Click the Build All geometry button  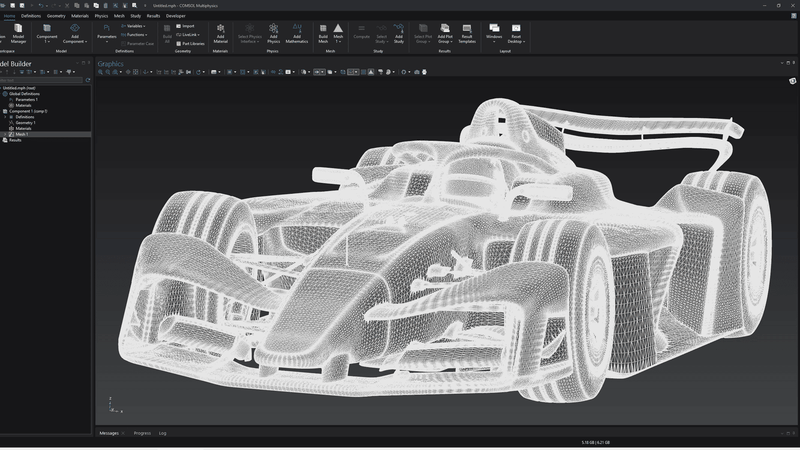pyautogui.click(x=167, y=34)
